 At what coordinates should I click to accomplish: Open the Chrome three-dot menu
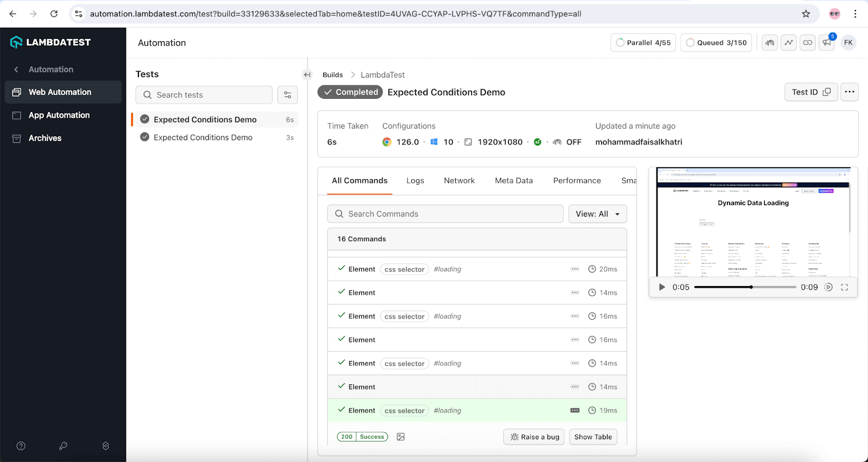pos(856,14)
